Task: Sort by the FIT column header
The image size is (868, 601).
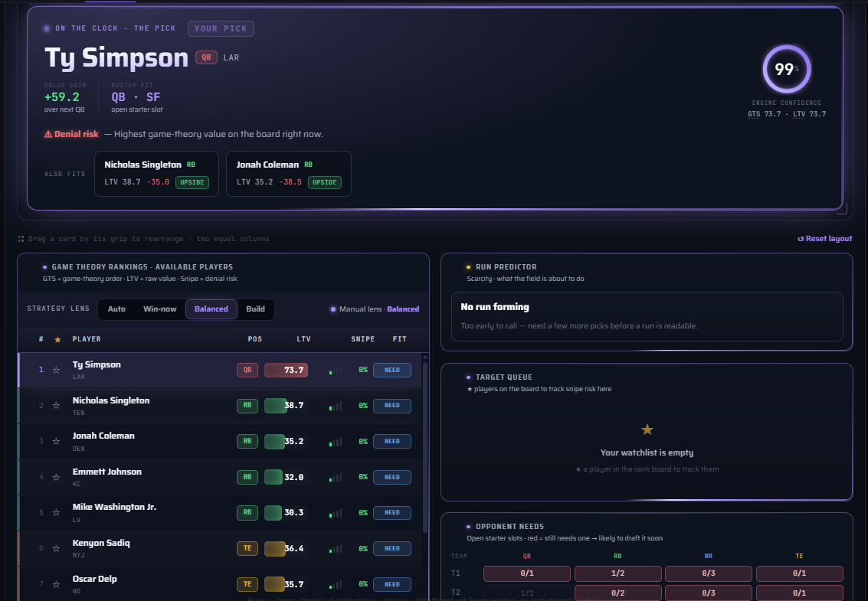Action: coord(399,338)
